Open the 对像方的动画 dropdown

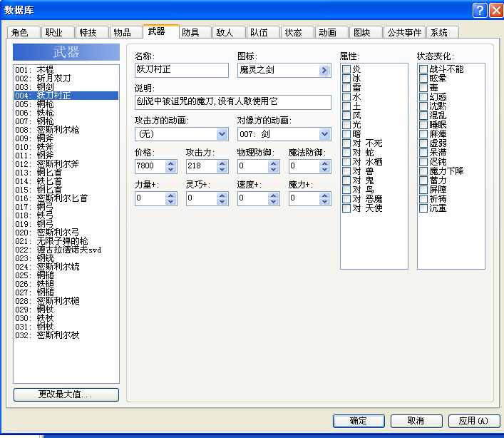coord(324,134)
